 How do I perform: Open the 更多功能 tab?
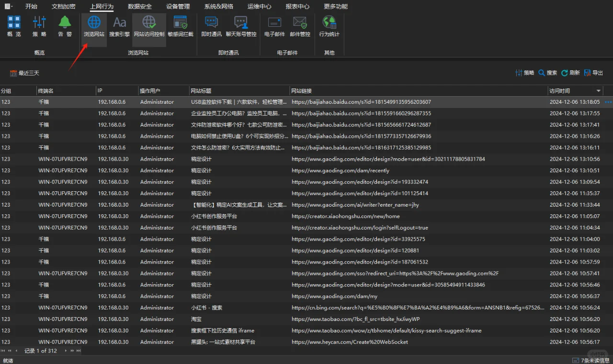point(336,6)
